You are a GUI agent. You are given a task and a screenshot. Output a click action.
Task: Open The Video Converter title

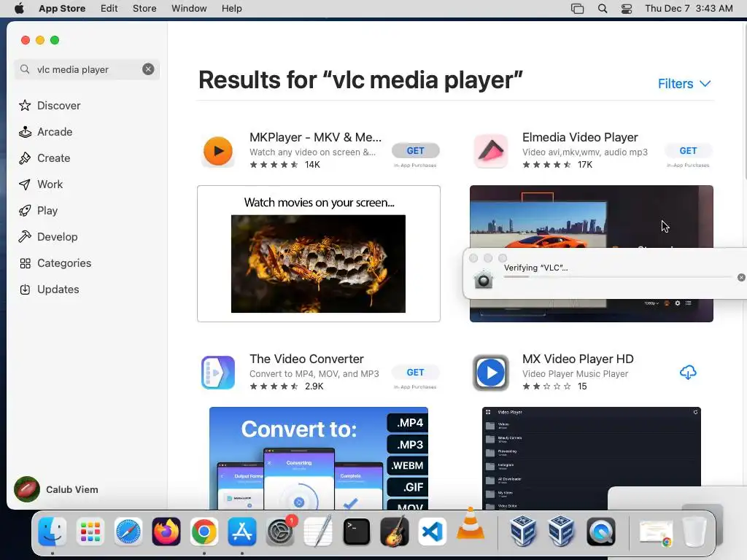click(x=306, y=359)
